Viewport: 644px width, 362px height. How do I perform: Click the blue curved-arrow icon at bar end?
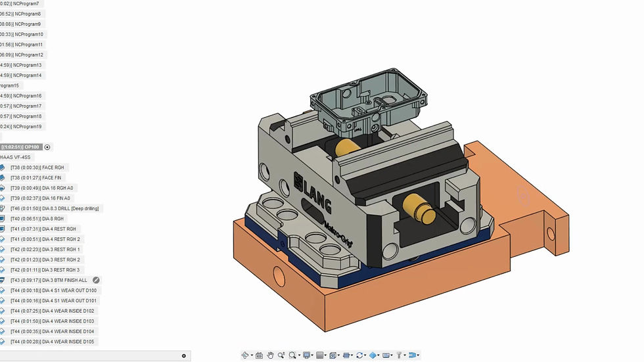(x=413, y=355)
